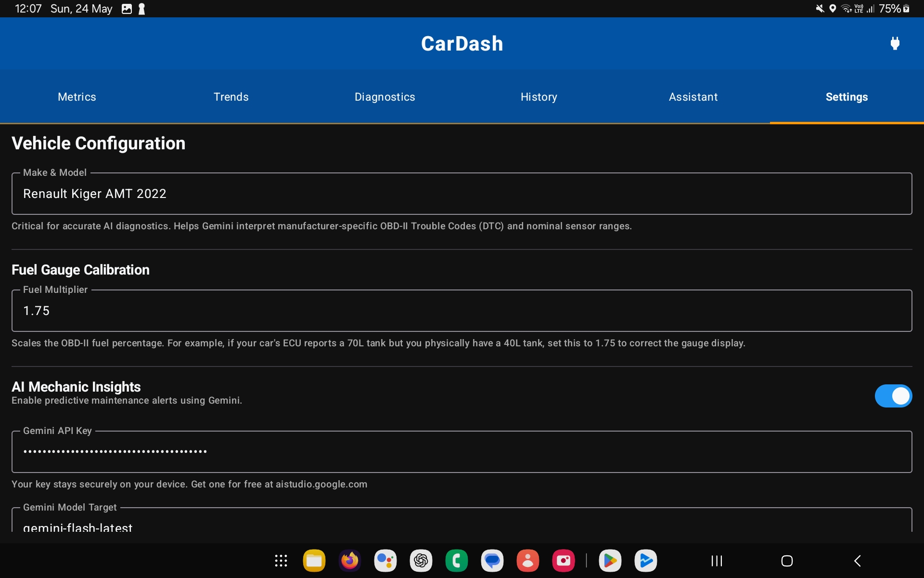The height and width of the screenshot is (578, 924).
Task: Tap the date Sun, 24 May
Action: click(x=81, y=9)
